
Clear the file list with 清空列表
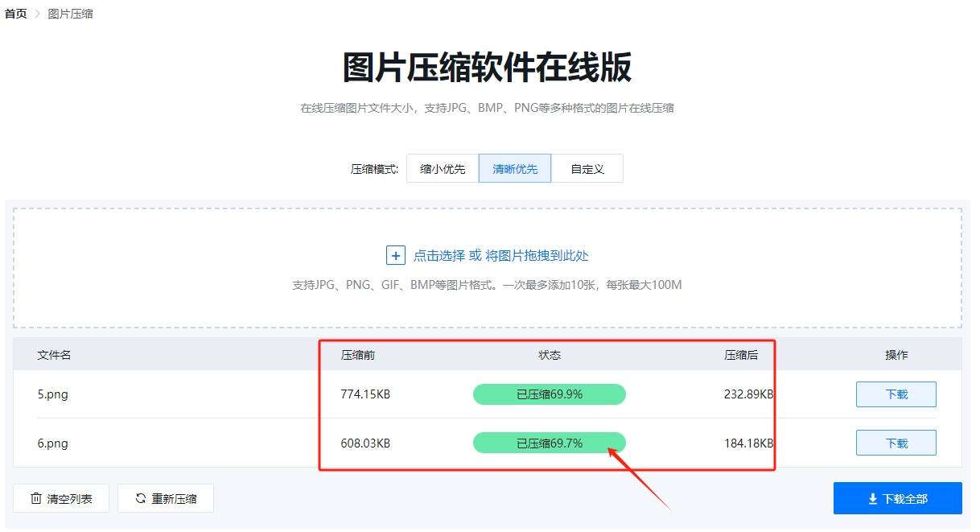tap(61, 497)
